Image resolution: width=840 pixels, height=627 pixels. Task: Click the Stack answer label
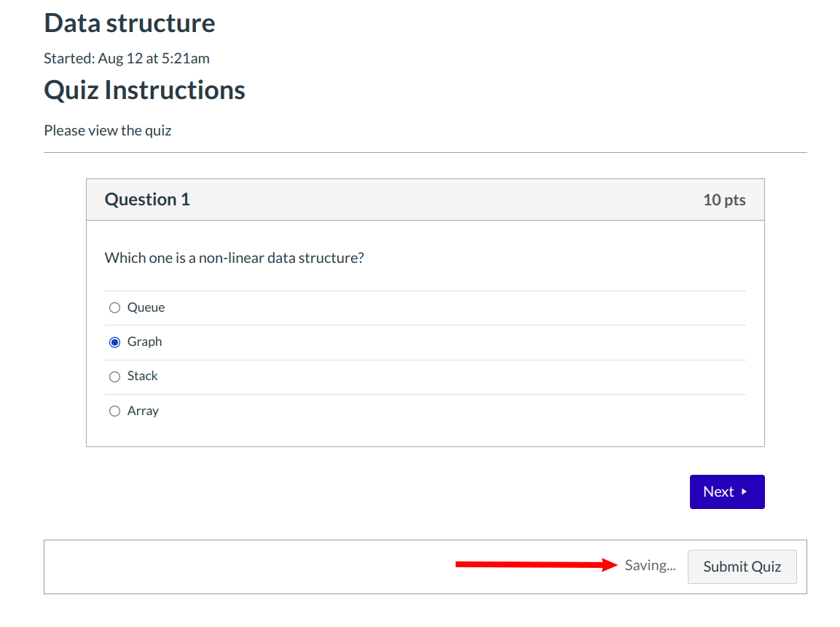pos(142,376)
